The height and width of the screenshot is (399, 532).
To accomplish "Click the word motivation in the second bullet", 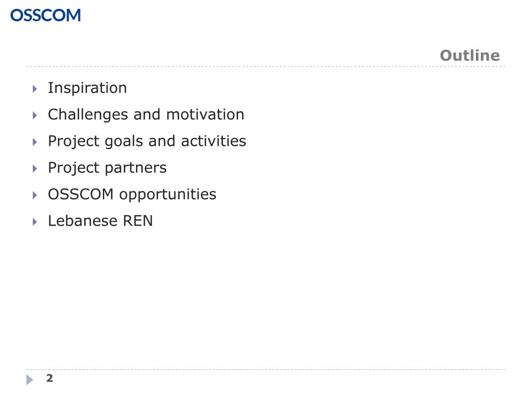I will tap(205, 114).
